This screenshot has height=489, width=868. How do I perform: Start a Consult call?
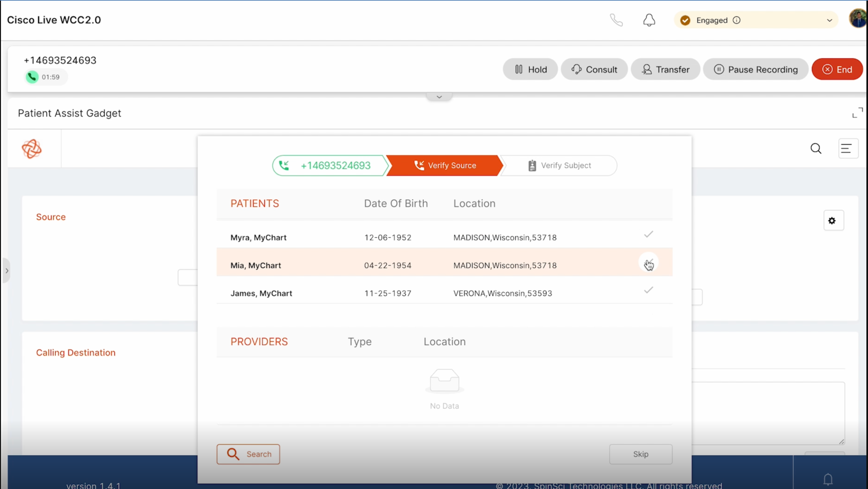click(594, 69)
